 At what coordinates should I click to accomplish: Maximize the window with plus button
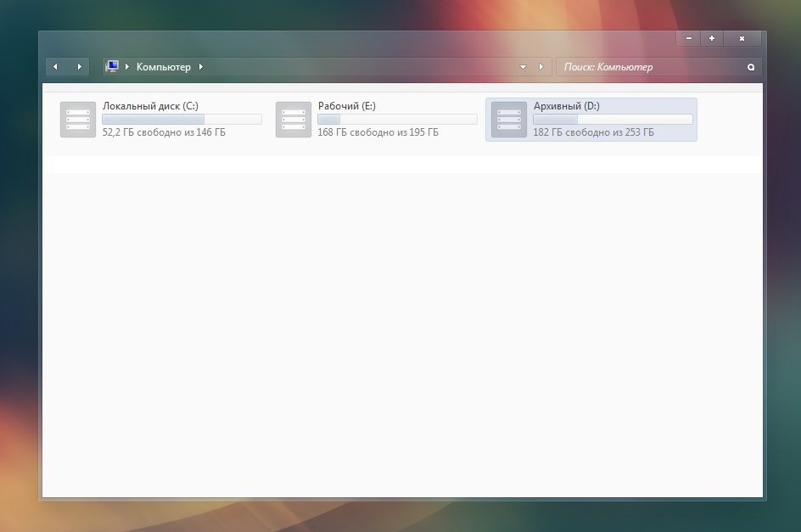(x=712, y=38)
